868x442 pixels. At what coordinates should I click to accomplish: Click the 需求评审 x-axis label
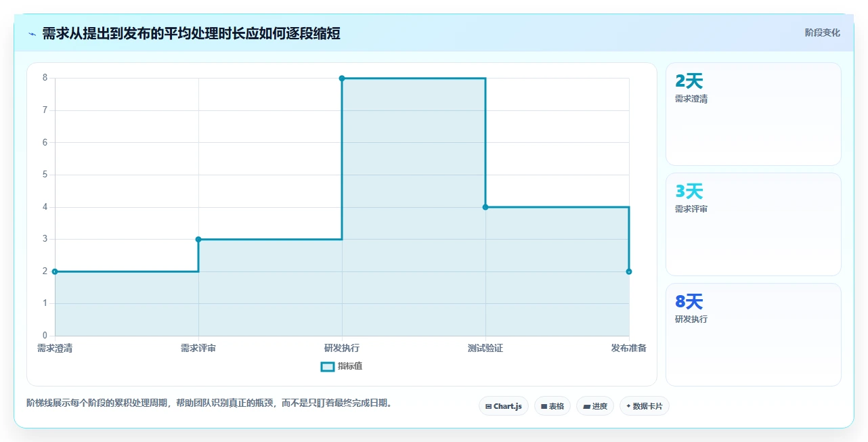click(198, 349)
